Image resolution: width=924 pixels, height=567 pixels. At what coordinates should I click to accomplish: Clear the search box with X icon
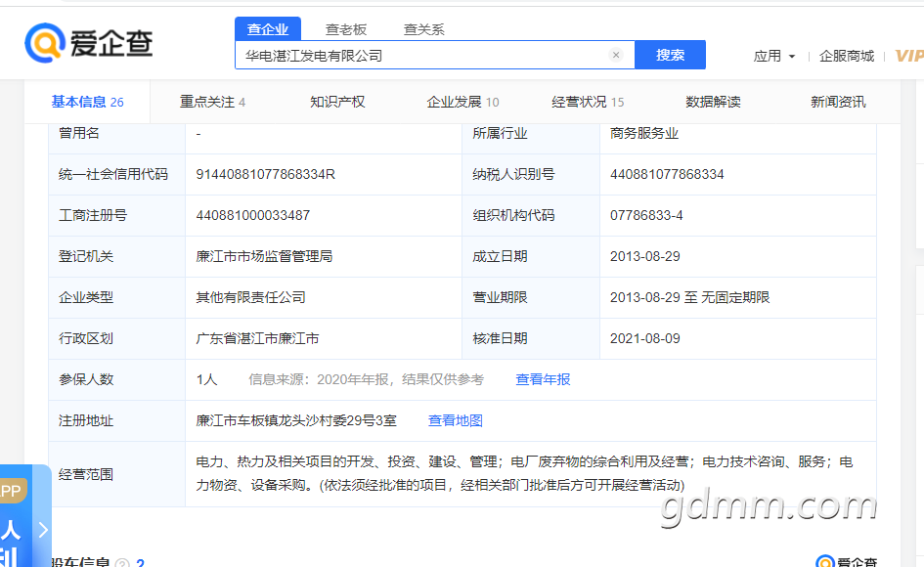pyautogui.click(x=616, y=55)
